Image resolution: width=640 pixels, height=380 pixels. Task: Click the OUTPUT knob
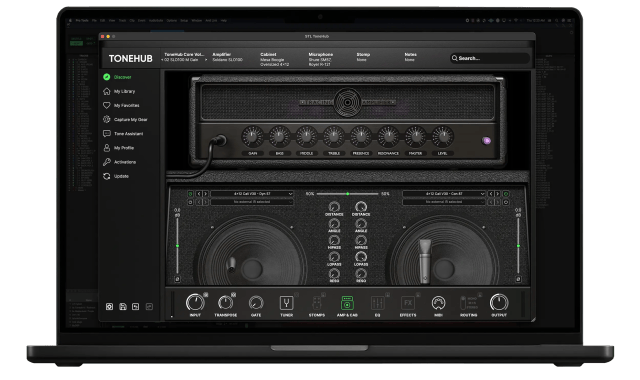pos(499,303)
